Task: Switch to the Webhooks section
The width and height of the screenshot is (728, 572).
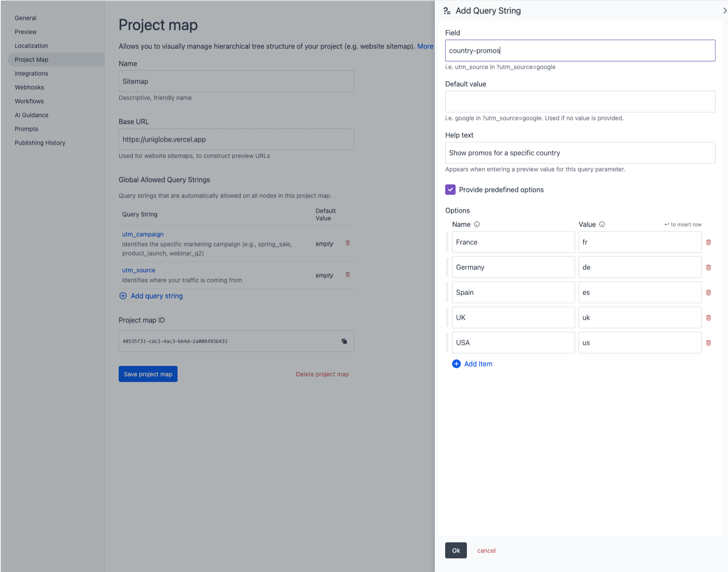Action: [x=29, y=87]
